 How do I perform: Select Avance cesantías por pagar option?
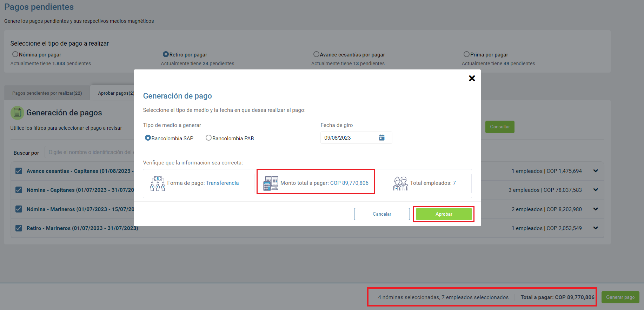pyautogui.click(x=316, y=54)
